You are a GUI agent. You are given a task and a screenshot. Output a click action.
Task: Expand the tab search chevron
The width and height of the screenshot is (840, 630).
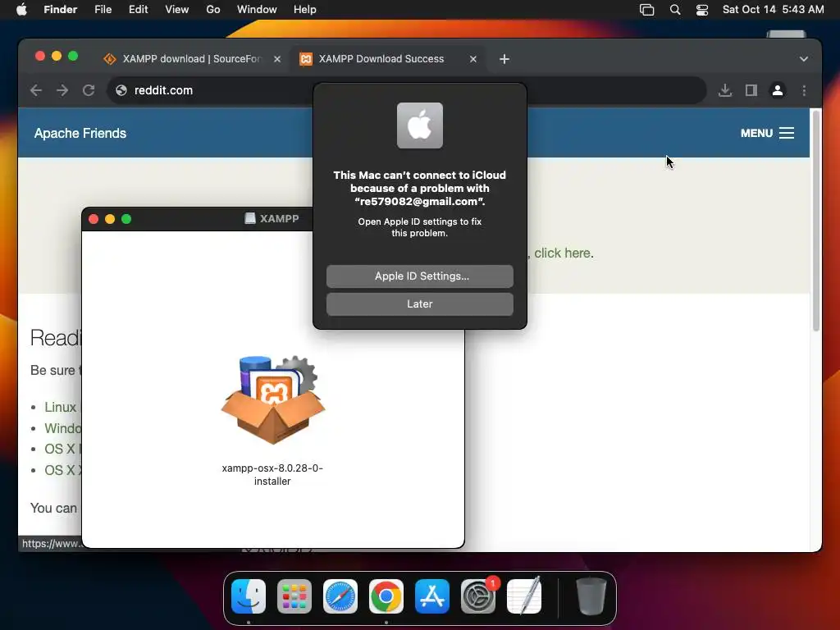pyautogui.click(x=804, y=59)
